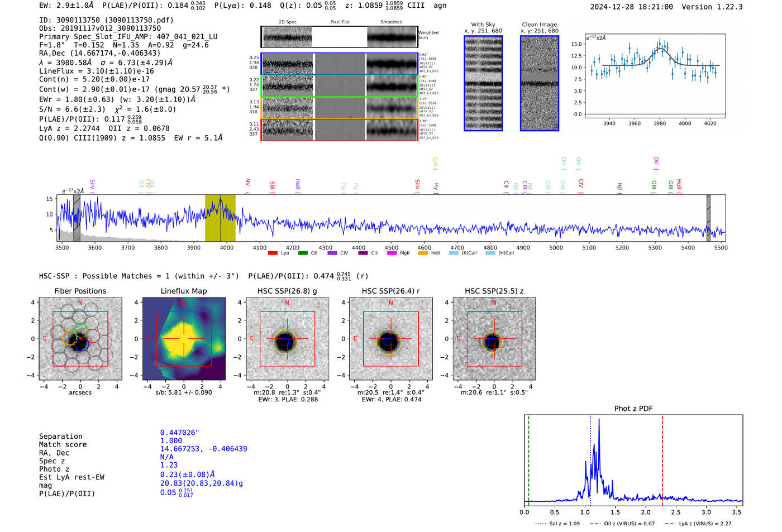
Task: Click the green-bordered fiber 2D spectrum row
Action: [x=340, y=85]
